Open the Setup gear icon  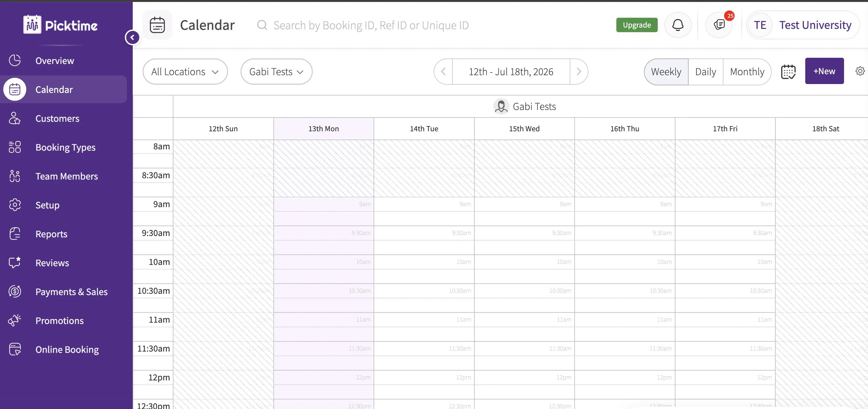coord(15,205)
